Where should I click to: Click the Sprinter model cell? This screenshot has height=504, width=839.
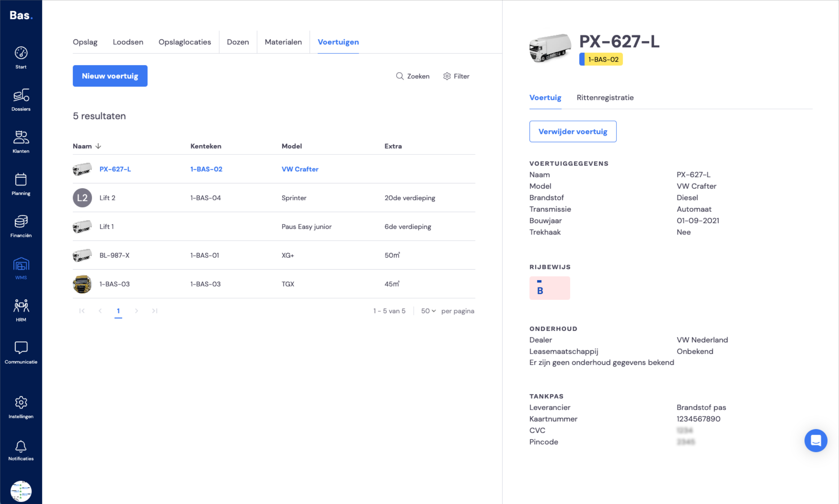click(x=294, y=198)
